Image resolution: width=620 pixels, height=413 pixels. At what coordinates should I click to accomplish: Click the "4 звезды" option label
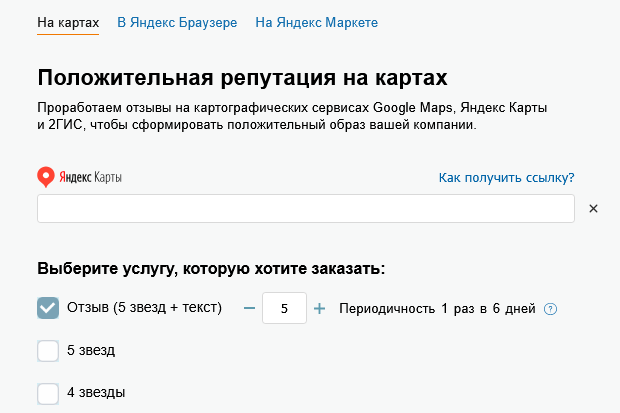pyautogui.click(x=96, y=393)
